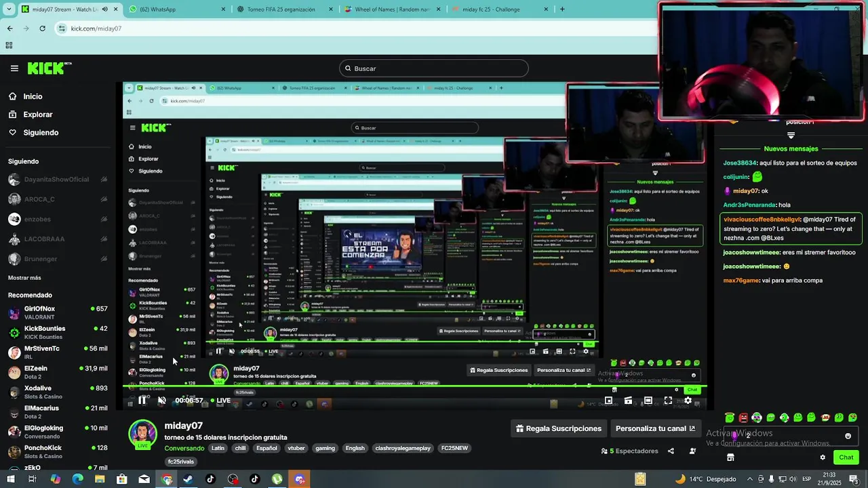Image resolution: width=868 pixels, height=488 pixels.
Task: Click username max76game in chat
Action: coord(741,280)
